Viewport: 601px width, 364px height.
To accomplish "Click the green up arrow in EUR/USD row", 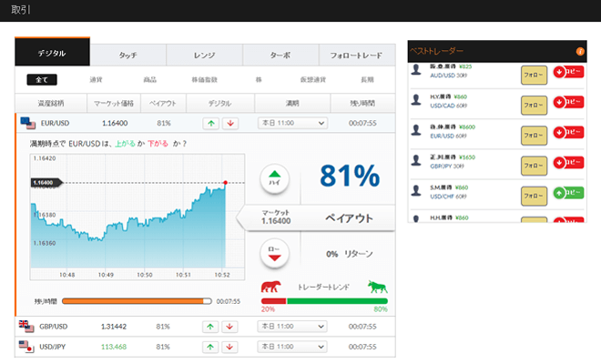I will [x=211, y=124].
